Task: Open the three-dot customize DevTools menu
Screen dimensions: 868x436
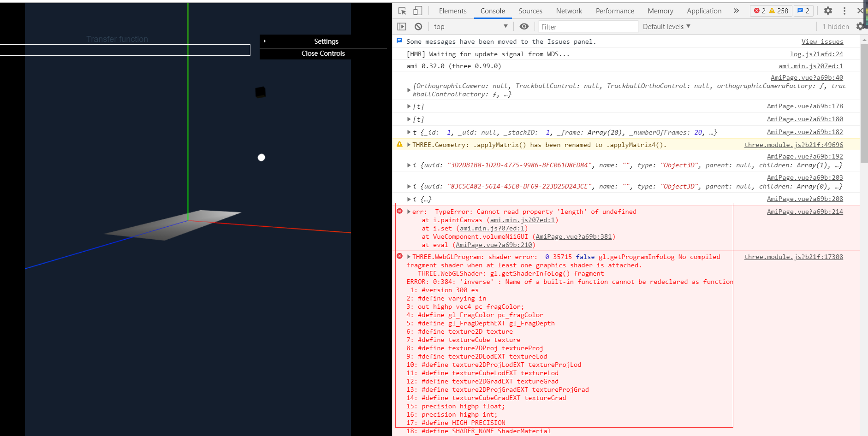Action: (844, 10)
